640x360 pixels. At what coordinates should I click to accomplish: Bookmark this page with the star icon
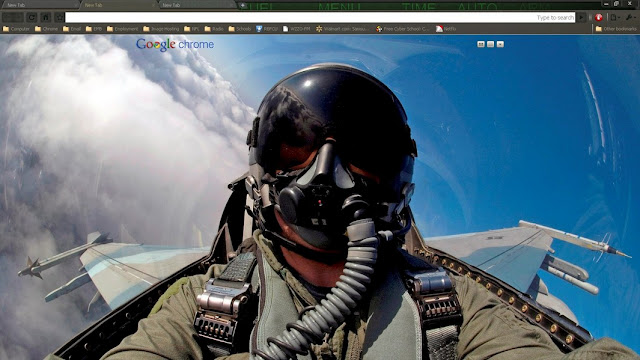(x=60, y=18)
